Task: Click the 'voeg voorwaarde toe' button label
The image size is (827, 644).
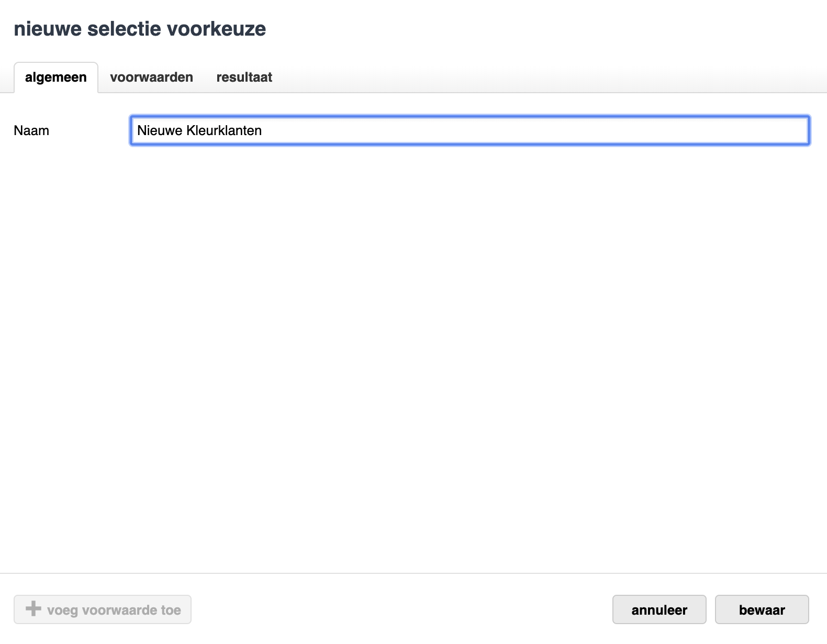Action: tap(114, 610)
